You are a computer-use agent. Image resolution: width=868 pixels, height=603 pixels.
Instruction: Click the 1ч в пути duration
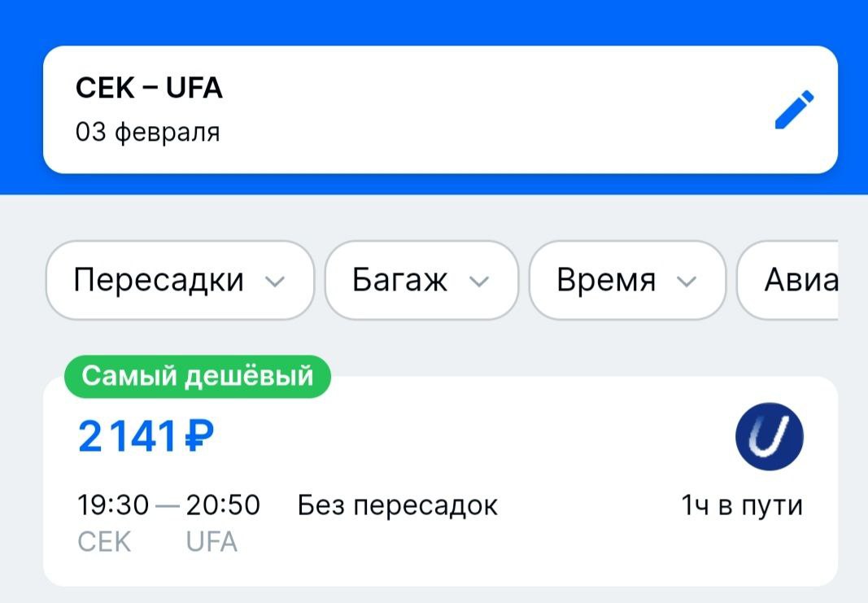tap(742, 505)
